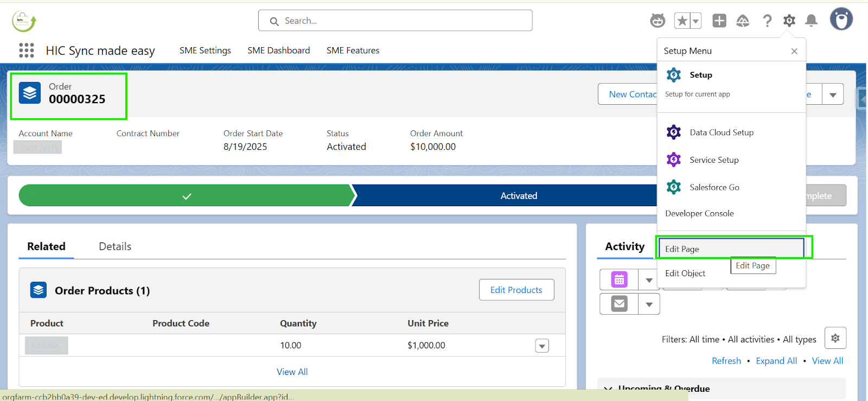The height and width of the screenshot is (401, 868).
Task: Open row actions for the $1,000.00 product
Action: click(542, 346)
